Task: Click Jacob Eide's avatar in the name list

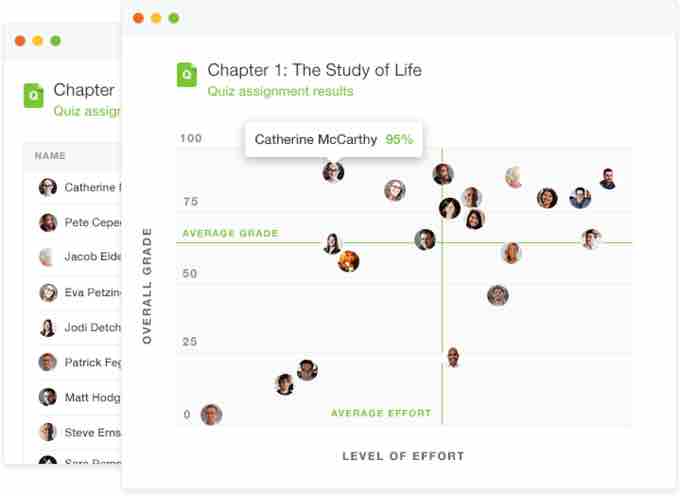Action: pos(48,257)
